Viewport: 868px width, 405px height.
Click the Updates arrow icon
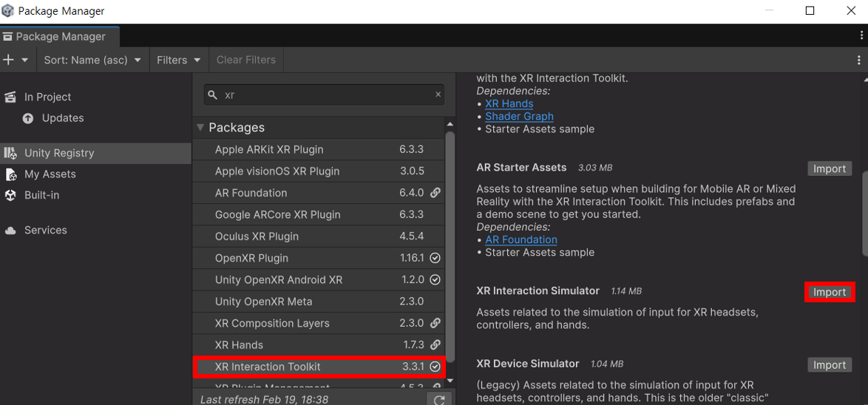click(x=27, y=118)
